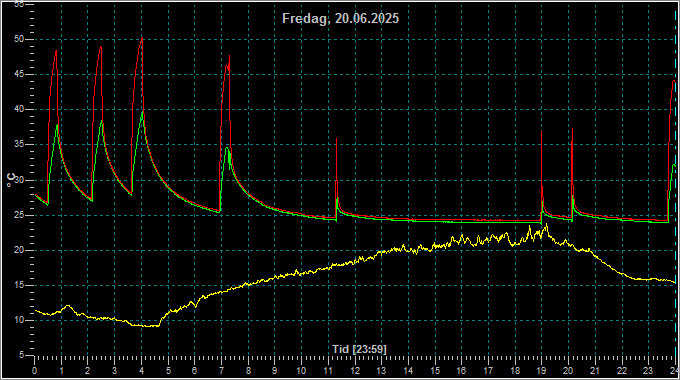Click hour 19 on the time axis
This screenshot has width=680, height=380.
click(542, 371)
